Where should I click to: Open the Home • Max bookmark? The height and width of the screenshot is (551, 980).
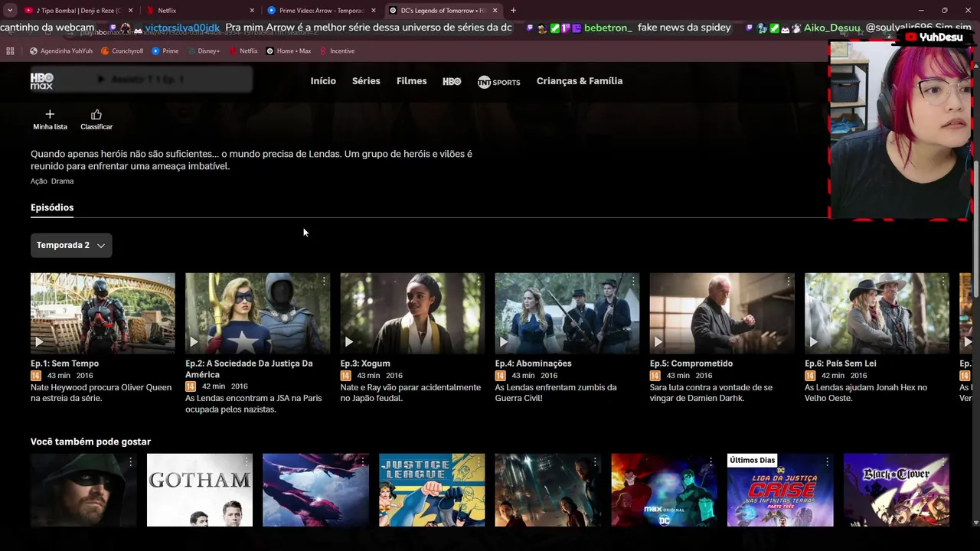coord(289,51)
